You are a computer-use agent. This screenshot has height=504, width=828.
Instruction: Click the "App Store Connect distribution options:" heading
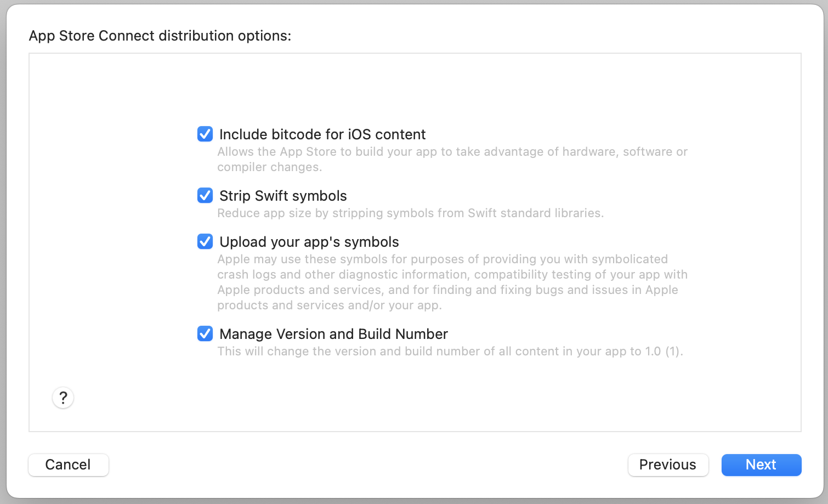tap(160, 36)
